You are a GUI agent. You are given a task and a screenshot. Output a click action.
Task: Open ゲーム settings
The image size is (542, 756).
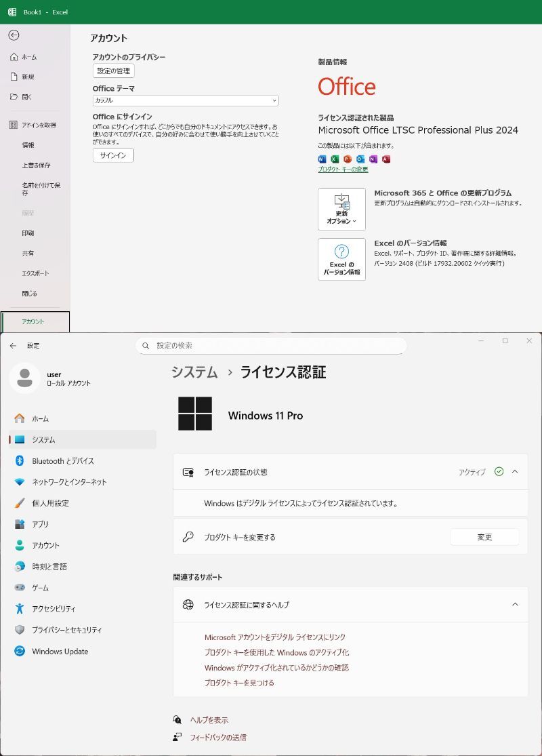[83, 588]
